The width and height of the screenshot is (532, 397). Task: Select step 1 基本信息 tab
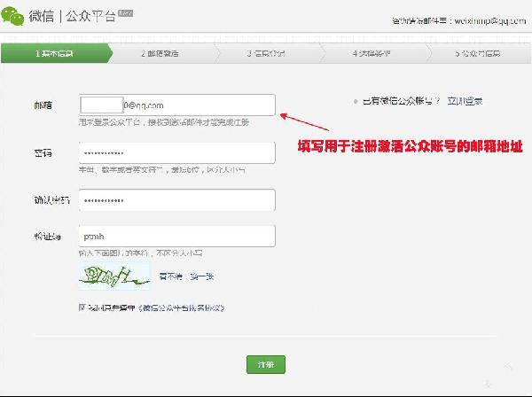point(55,53)
